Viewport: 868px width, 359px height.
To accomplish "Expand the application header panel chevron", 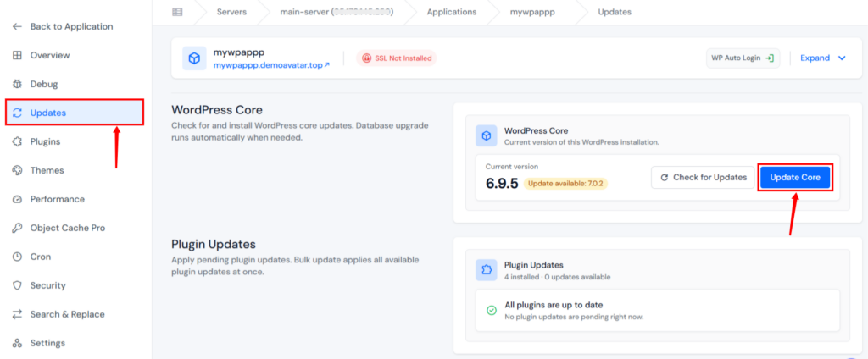I will click(x=842, y=58).
